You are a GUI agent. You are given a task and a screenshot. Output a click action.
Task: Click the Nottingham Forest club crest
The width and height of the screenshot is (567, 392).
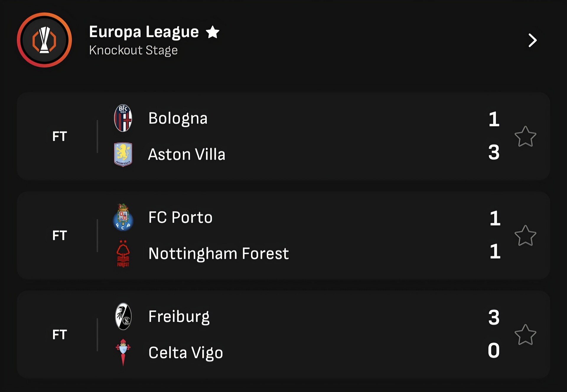point(123,254)
